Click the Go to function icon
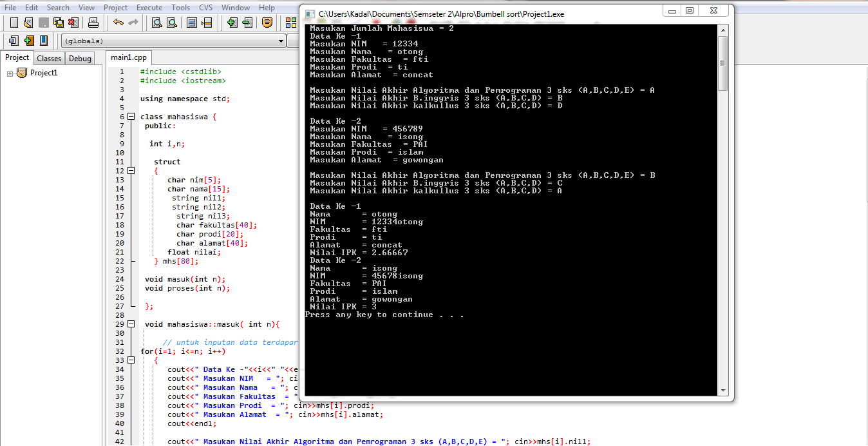 (x=192, y=23)
